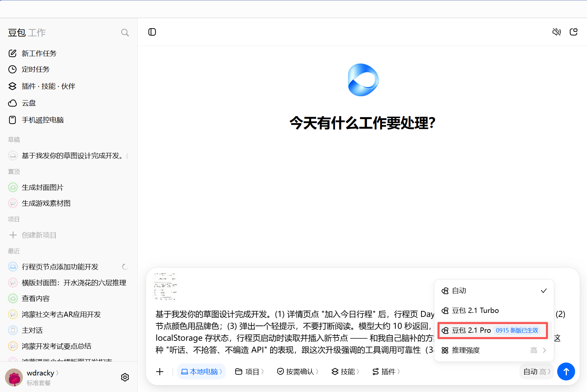The height and width of the screenshot is (392, 587).
Task: Expand the wdracky account menu
Action: coord(43,373)
